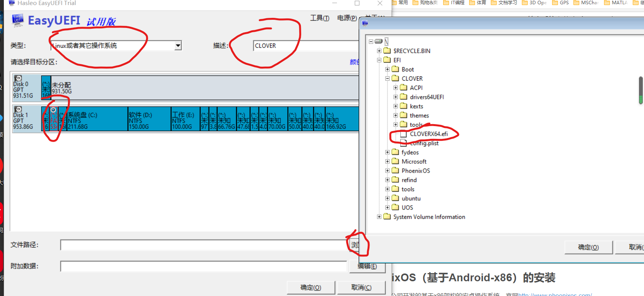Click the kexts folder icon
This screenshot has height=296, width=644.
tap(404, 106)
